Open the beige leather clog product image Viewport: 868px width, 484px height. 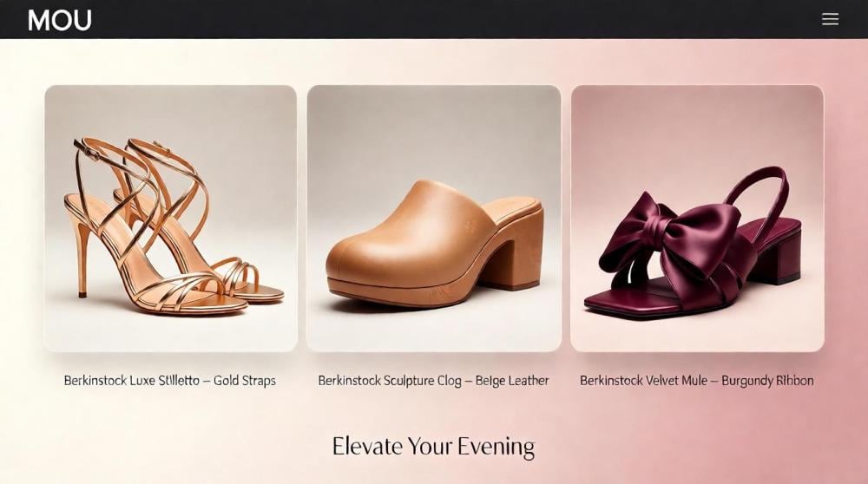434,218
